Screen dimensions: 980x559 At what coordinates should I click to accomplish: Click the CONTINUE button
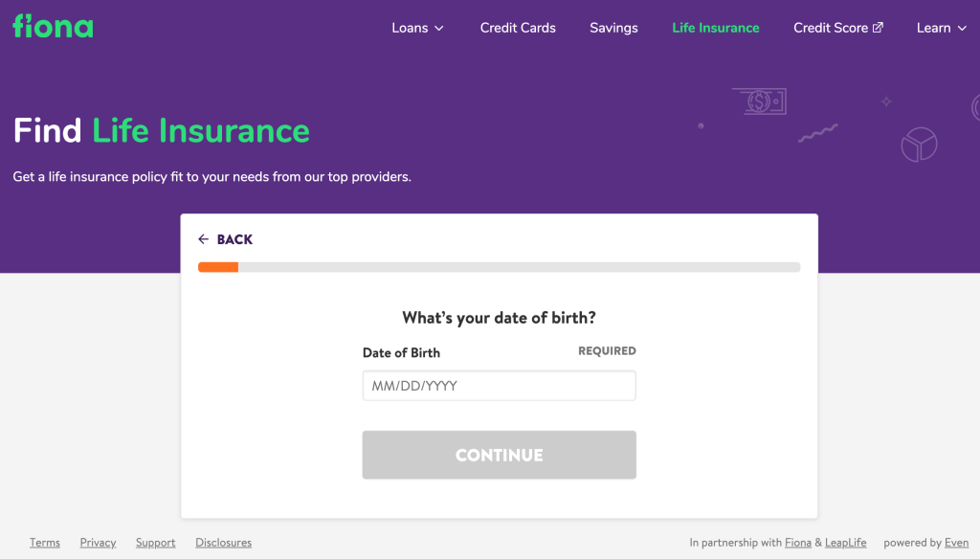pyautogui.click(x=500, y=455)
